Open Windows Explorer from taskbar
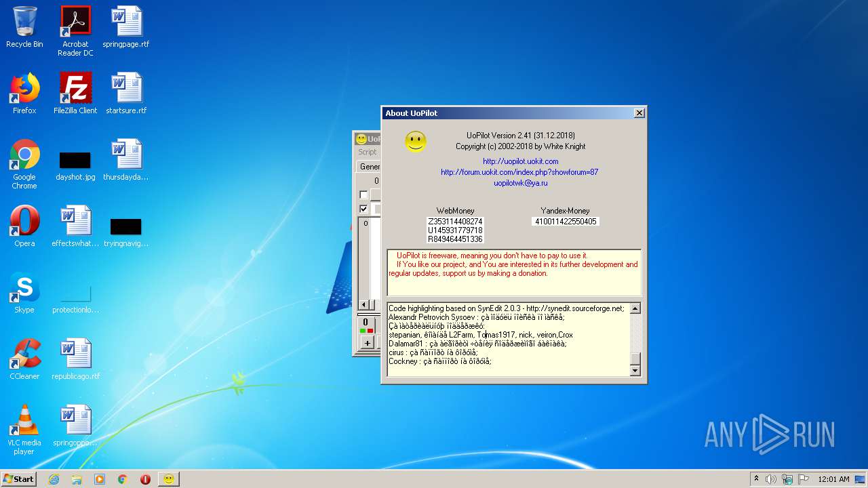This screenshot has width=868, height=488. click(77, 479)
